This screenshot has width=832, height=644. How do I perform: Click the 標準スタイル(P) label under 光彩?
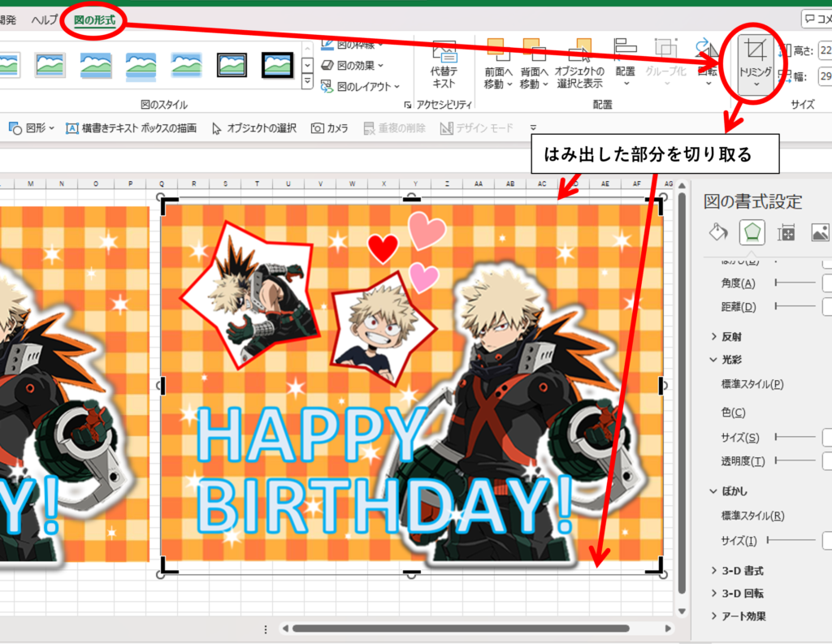[x=752, y=384]
